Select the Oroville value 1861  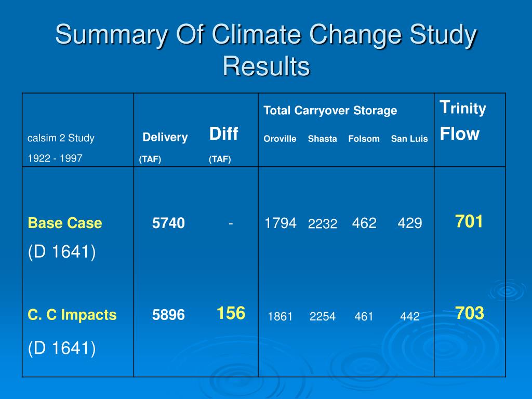280,316
